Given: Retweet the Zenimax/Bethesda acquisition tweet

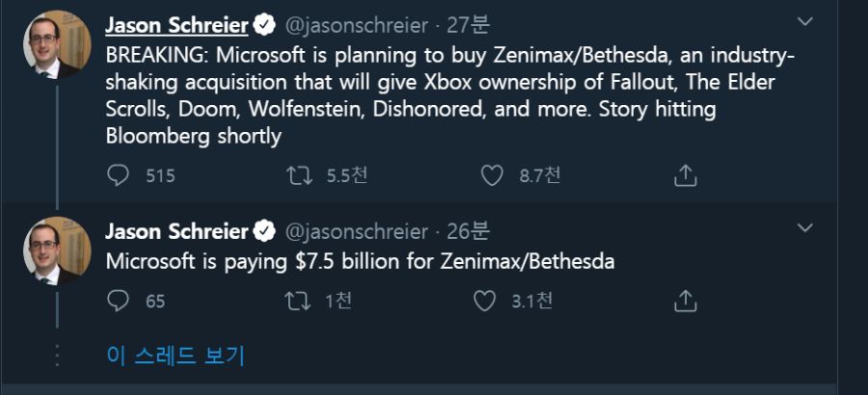Looking at the screenshot, I should pyautogui.click(x=300, y=176).
